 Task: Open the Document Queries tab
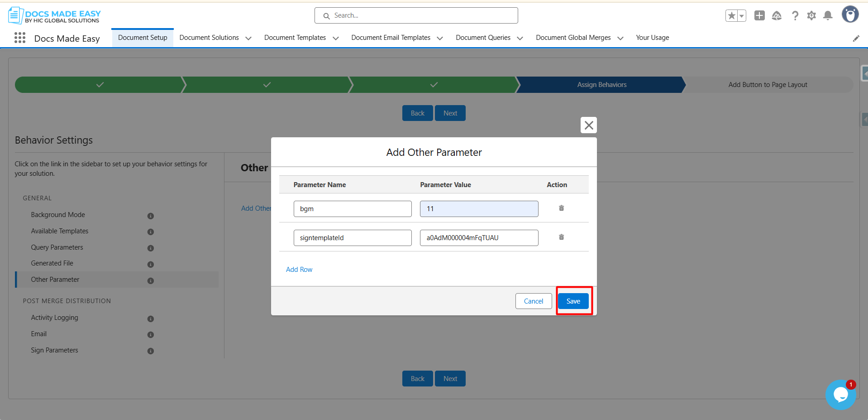[x=483, y=38]
